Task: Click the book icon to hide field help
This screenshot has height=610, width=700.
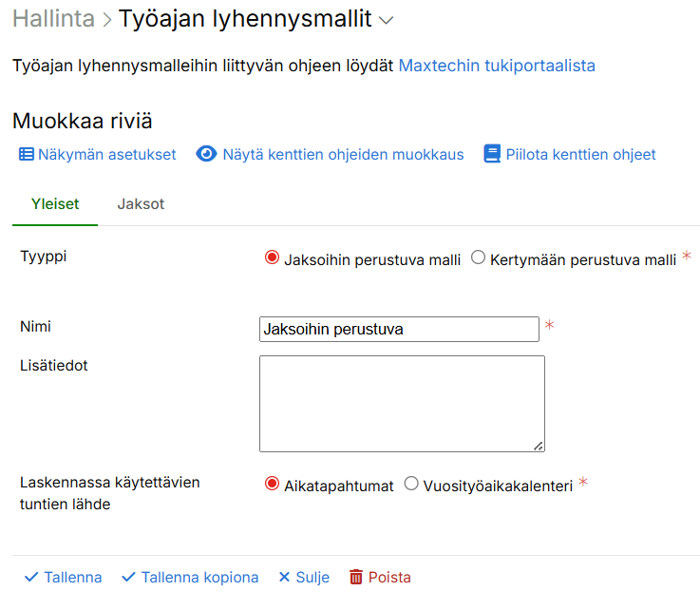Action: (491, 154)
